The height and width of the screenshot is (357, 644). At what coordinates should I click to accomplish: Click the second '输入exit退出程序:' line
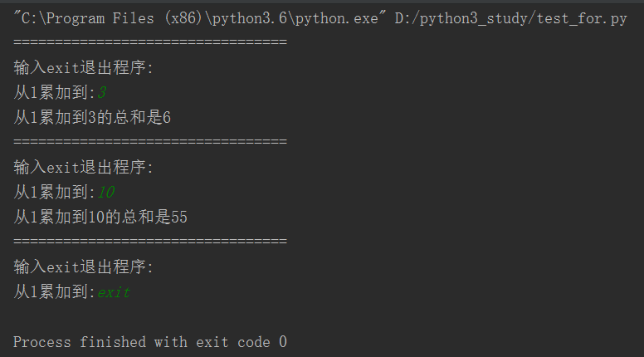(83, 168)
